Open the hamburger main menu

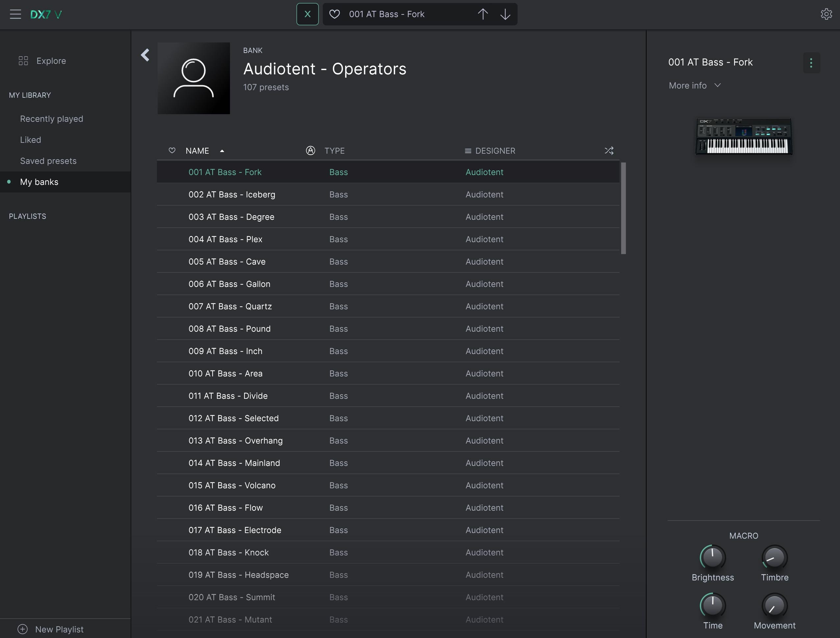tap(15, 14)
